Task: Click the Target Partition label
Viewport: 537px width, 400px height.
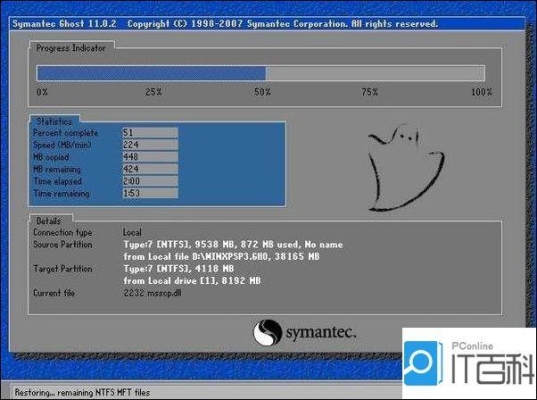Action: coord(63,269)
